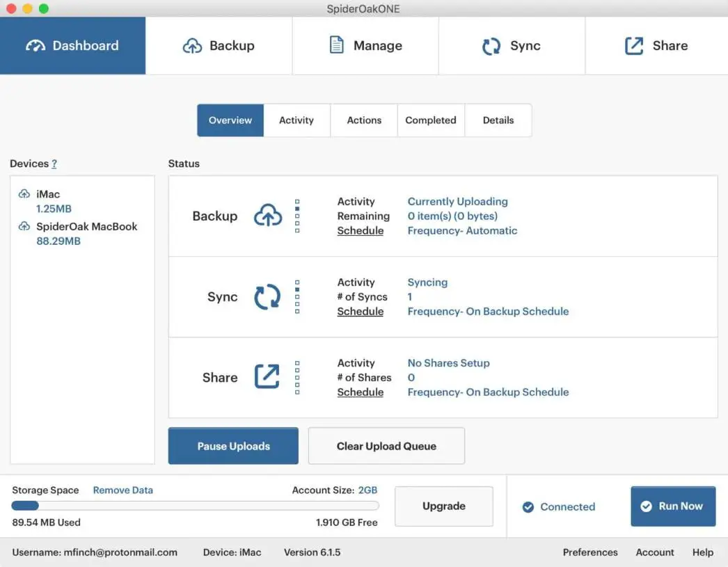Click the Remove Data link
Screen dimensions: 728x567
pos(123,490)
